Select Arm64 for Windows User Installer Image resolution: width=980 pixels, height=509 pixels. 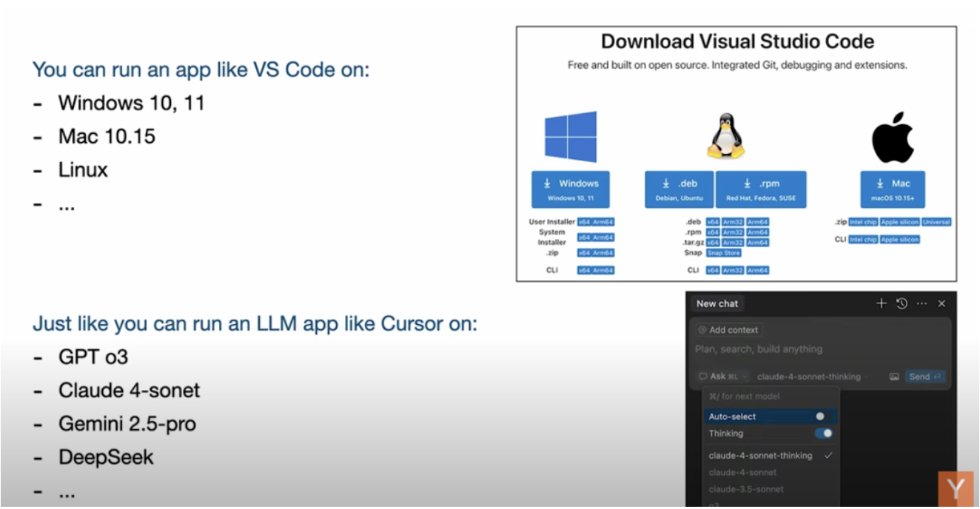click(603, 222)
